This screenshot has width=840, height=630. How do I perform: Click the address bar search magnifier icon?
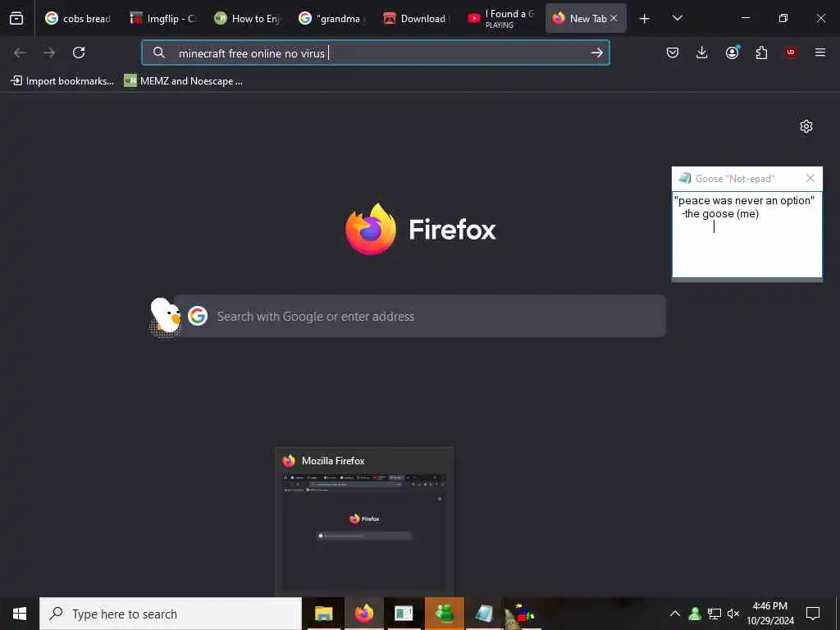click(x=158, y=52)
